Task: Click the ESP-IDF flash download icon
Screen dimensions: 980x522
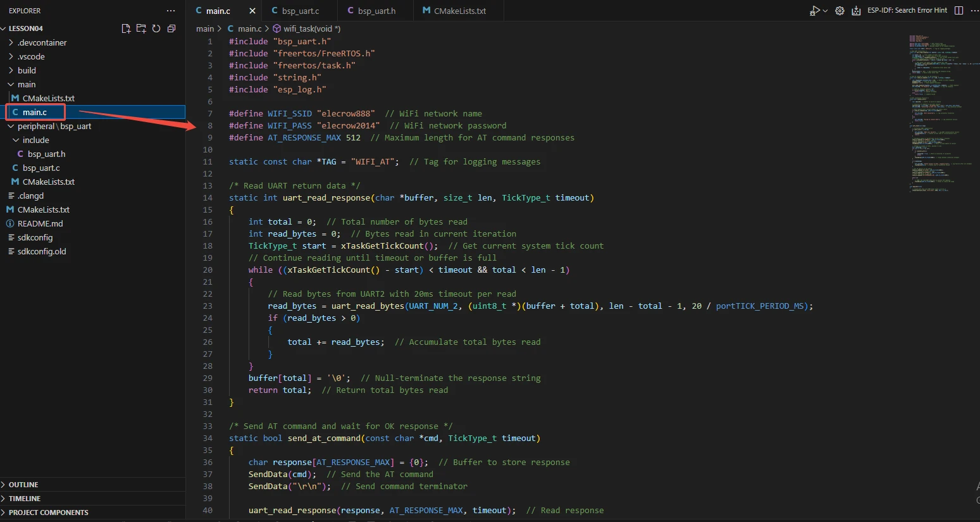Action: (856, 11)
